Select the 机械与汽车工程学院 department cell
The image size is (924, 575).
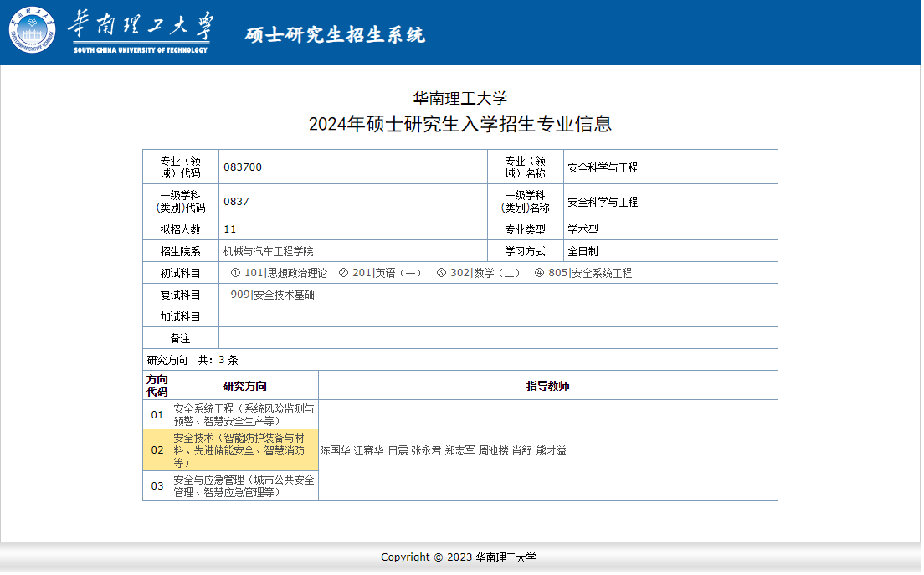coord(268,251)
